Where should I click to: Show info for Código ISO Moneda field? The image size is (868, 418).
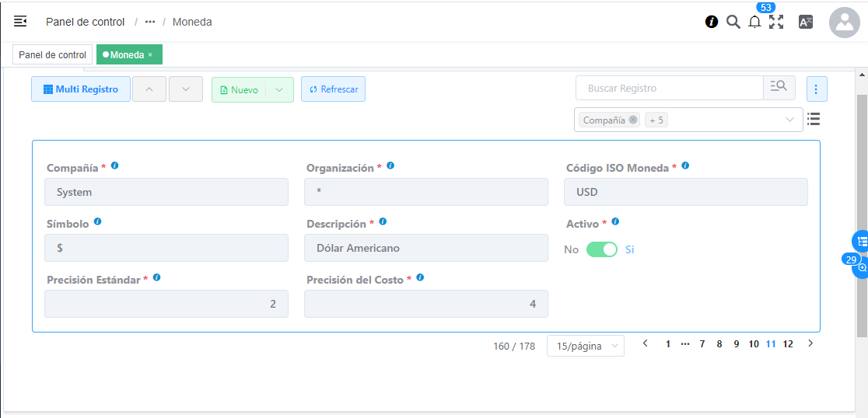(x=685, y=165)
